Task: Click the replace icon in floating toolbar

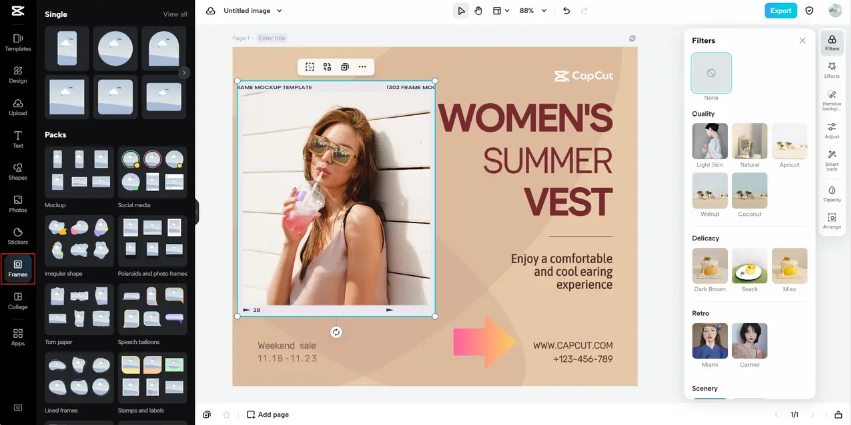Action: click(x=327, y=67)
